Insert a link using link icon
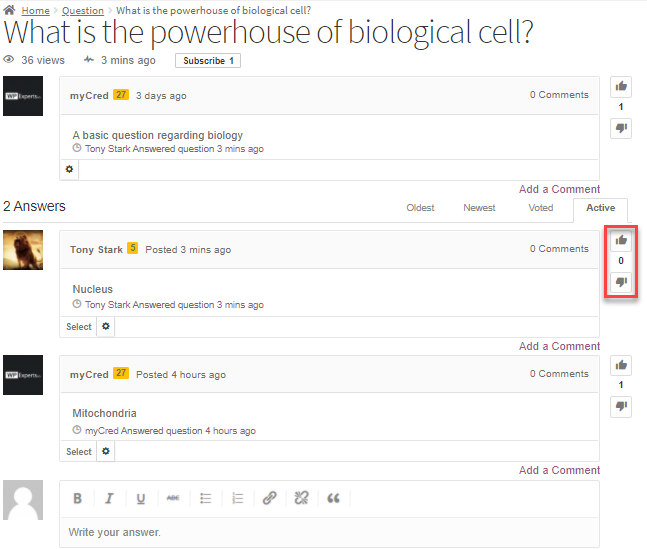This screenshot has width=647, height=549. point(269,498)
